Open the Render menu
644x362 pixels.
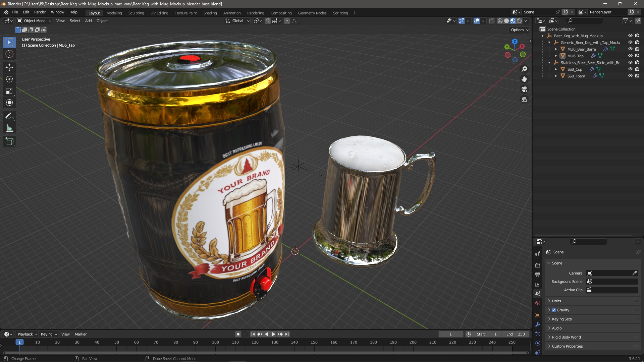(x=40, y=12)
